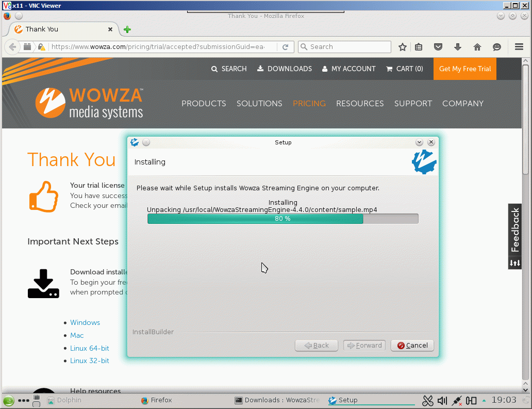Open the SUPPORT navigation menu
Screen dimensions: 532x409
pos(413,104)
